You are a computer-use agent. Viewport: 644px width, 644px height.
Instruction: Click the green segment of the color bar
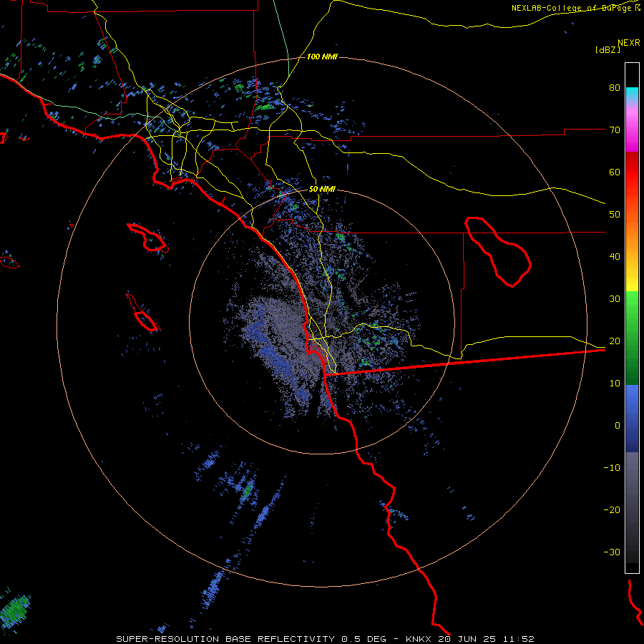pos(632,338)
